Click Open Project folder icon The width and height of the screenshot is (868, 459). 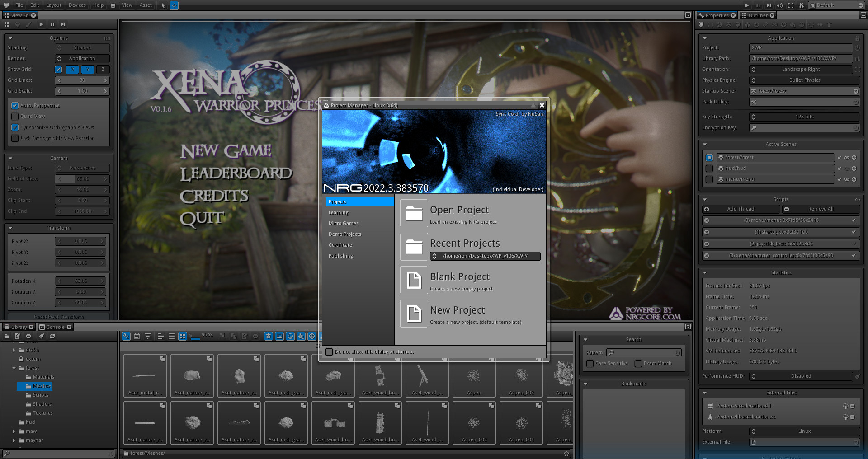point(414,213)
